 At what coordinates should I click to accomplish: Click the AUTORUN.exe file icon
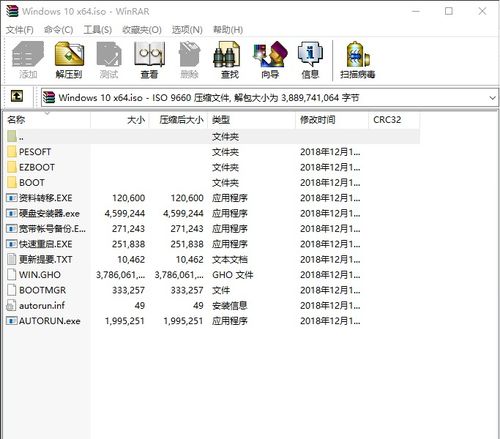(12, 321)
